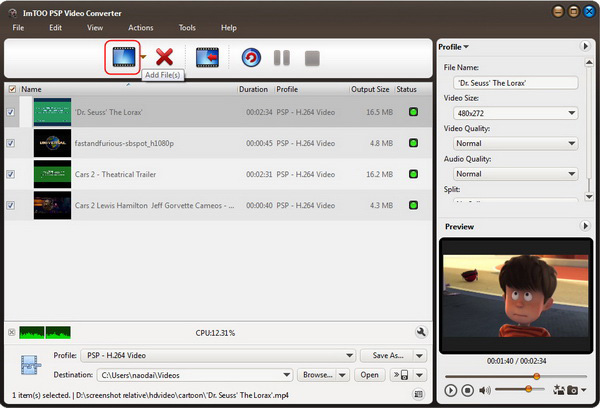Open the Save As arrow dropdown
The width and height of the screenshot is (600, 408).
click(x=419, y=356)
